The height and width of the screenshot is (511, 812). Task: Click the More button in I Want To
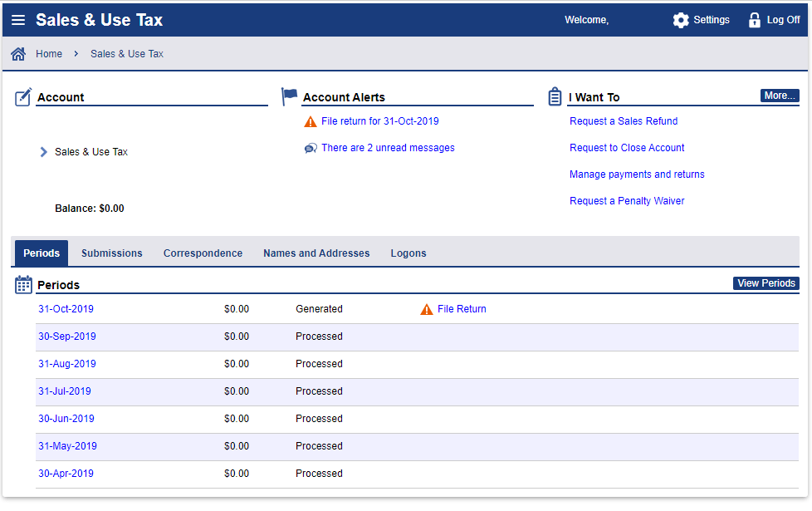(x=779, y=95)
